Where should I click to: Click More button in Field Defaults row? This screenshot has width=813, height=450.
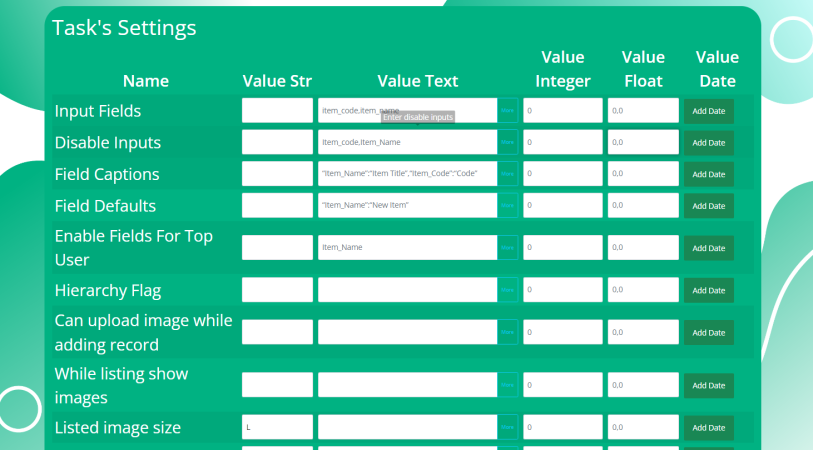507,206
